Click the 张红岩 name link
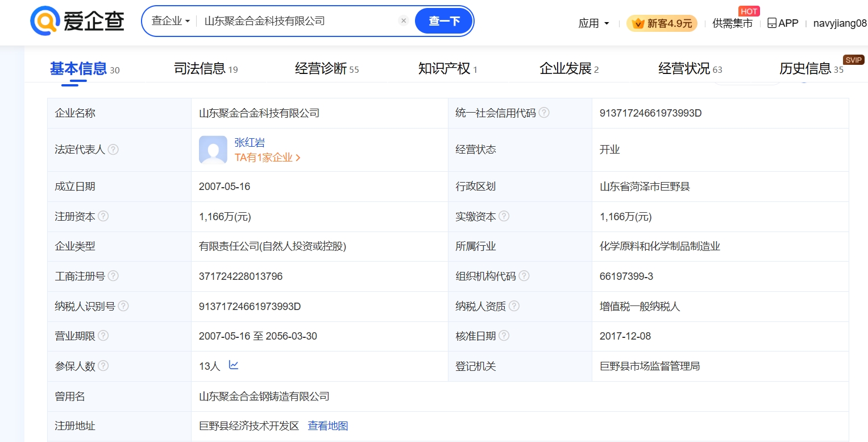The width and height of the screenshot is (868, 442). (250, 142)
